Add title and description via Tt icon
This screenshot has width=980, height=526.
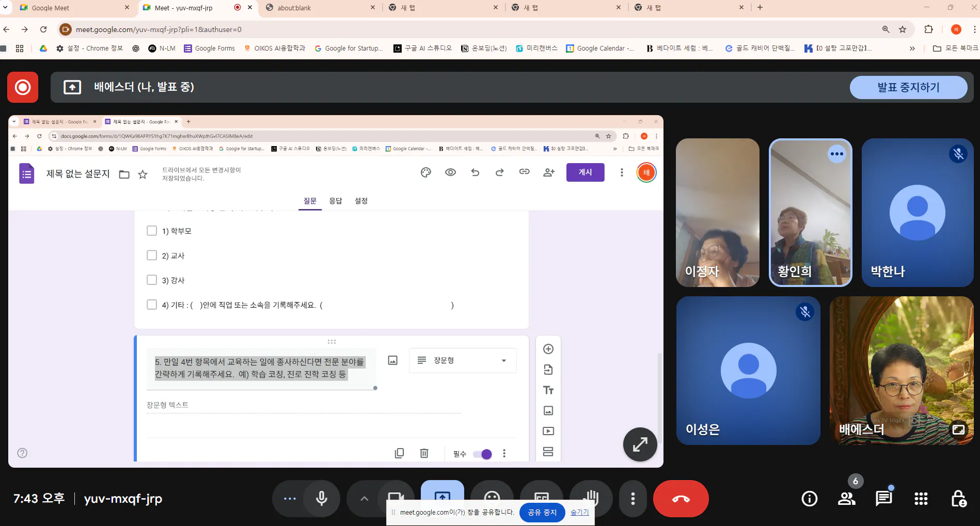point(548,390)
